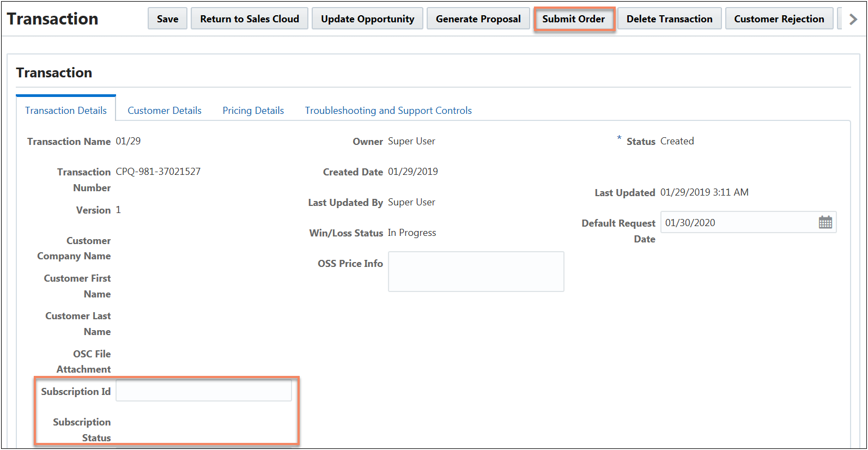Click into the OSS Price Info box

pos(476,271)
